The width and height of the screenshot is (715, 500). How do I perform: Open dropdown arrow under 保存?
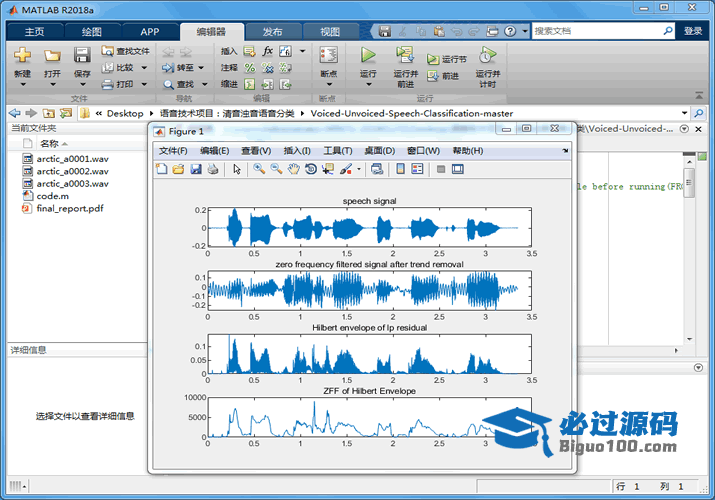point(83,84)
